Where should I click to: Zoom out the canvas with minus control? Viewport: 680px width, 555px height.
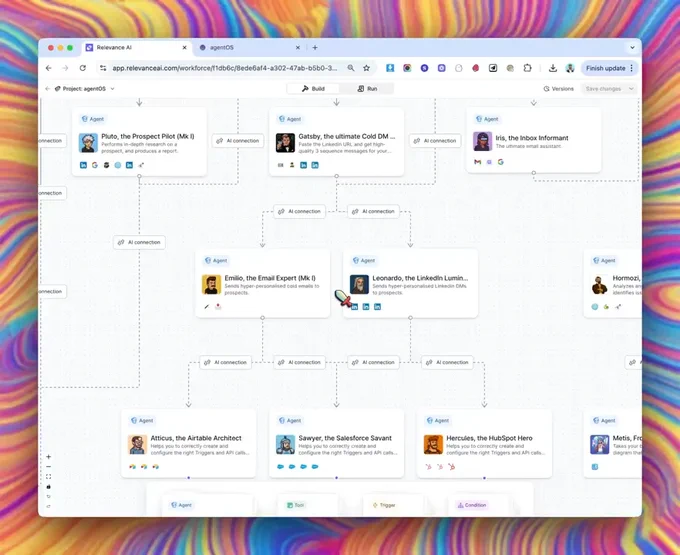(49, 467)
